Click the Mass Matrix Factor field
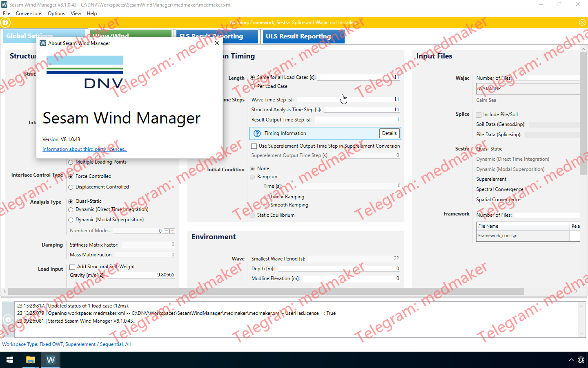The height and width of the screenshot is (368, 588). point(145,254)
